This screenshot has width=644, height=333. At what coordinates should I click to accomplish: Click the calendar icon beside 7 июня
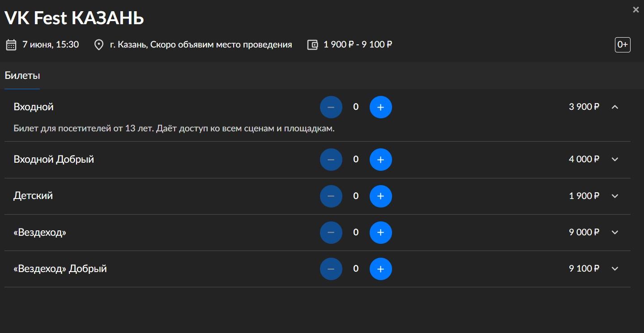click(11, 45)
